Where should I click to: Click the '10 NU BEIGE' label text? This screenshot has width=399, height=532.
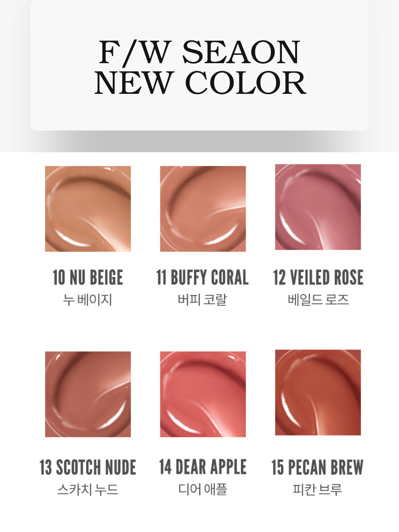(x=88, y=277)
